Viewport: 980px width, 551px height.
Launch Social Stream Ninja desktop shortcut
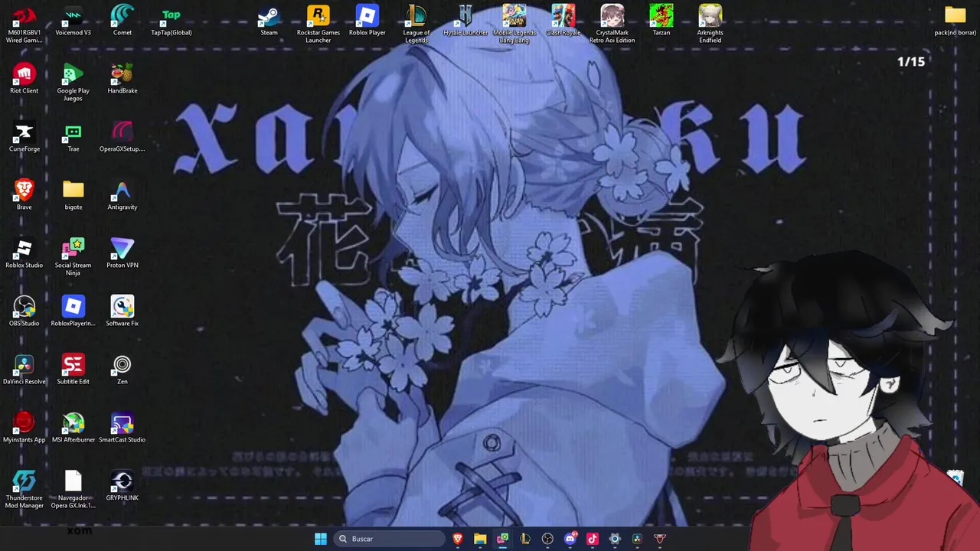[x=73, y=256]
